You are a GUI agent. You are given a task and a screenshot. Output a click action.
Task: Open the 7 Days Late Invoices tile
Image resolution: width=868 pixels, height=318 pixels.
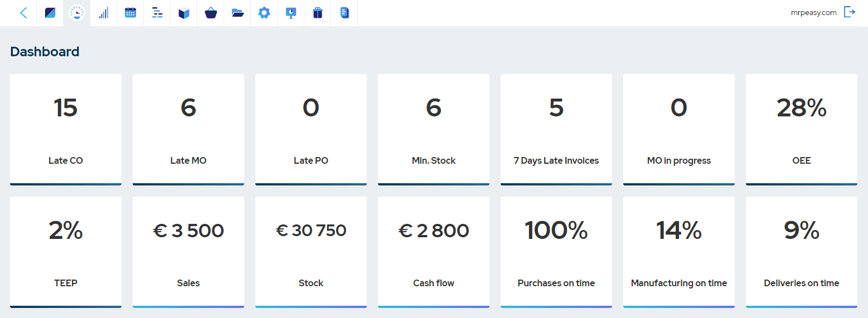click(556, 130)
